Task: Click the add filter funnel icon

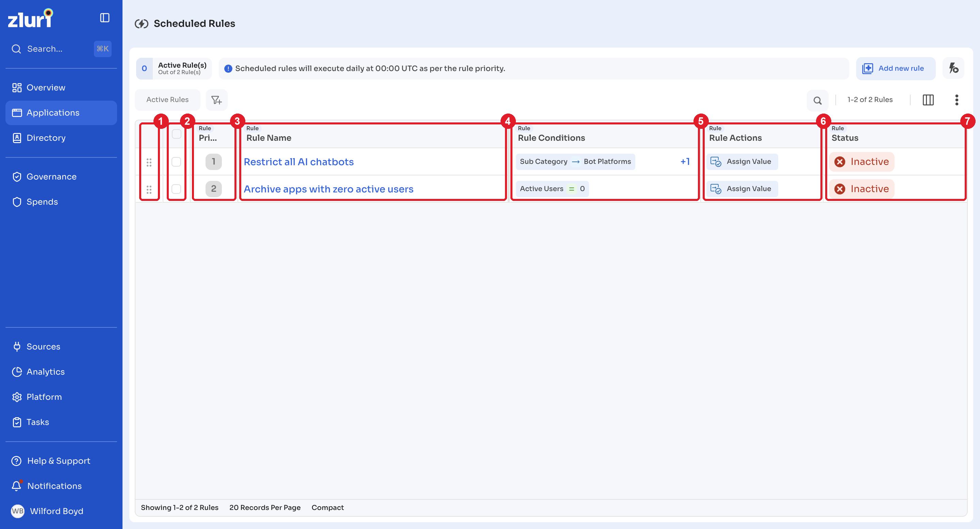Action: tap(216, 100)
